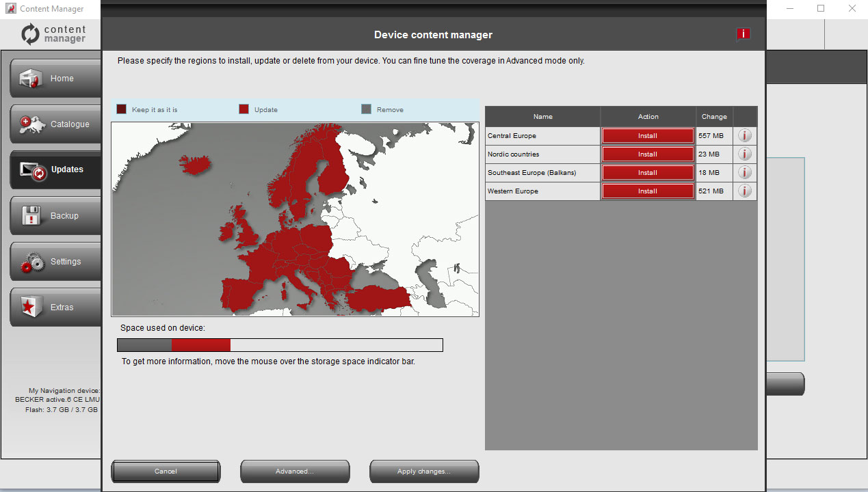Toggle the Central Europe Install action
Image resolution: width=868 pixels, height=492 pixels.
[647, 136]
